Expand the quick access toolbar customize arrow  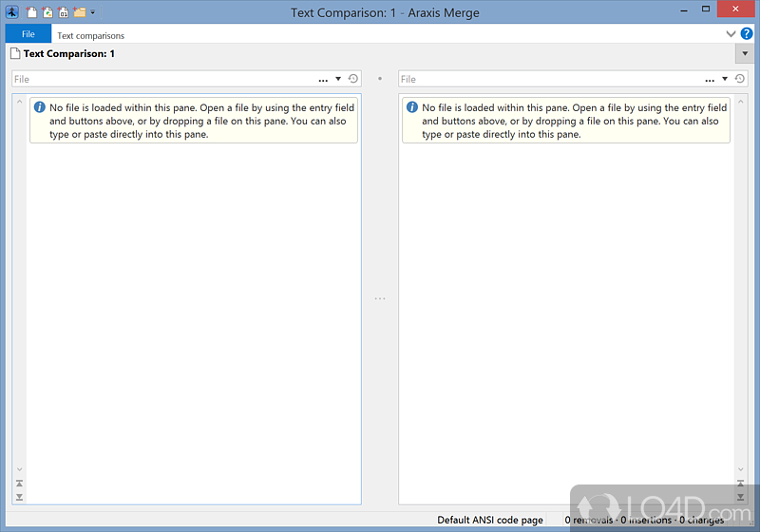[x=92, y=13]
